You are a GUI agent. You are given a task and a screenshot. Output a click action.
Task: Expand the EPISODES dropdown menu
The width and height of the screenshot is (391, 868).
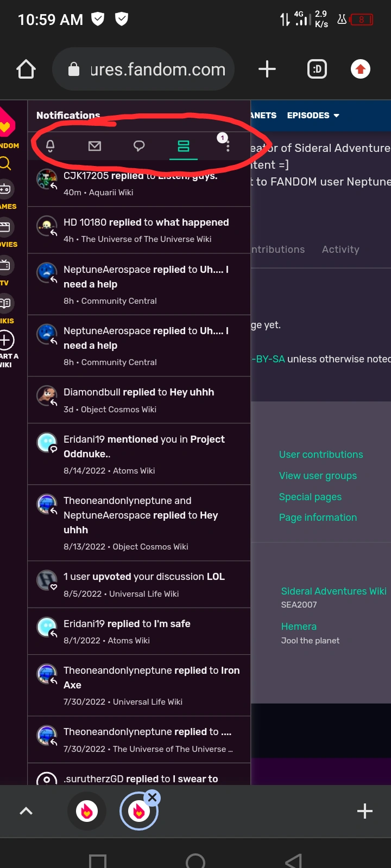(313, 116)
